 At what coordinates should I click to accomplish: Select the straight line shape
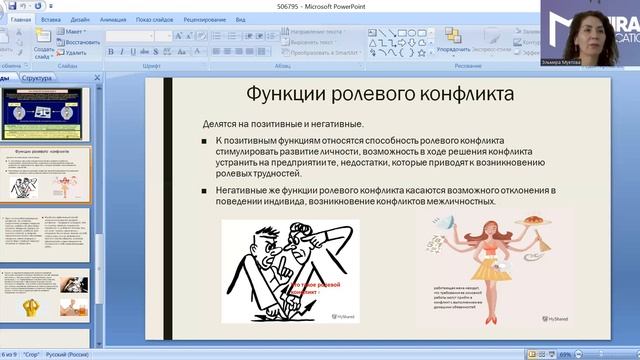[382, 33]
